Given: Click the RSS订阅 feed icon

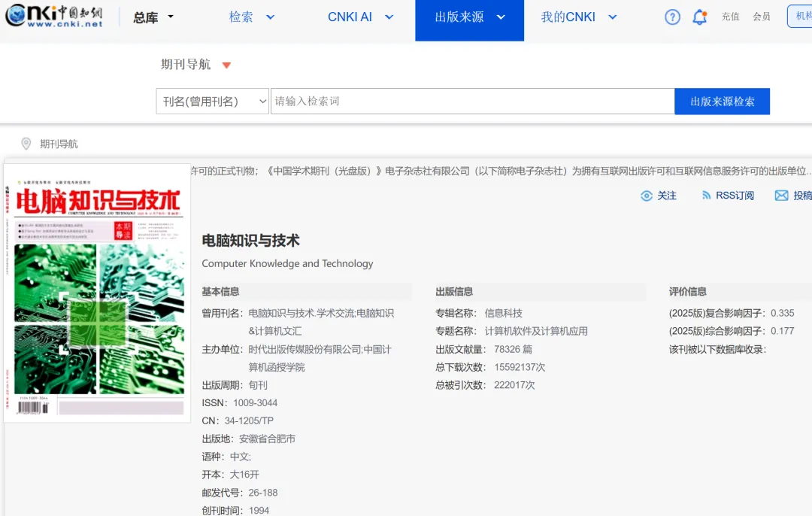Looking at the screenshot, I should 707,195.
